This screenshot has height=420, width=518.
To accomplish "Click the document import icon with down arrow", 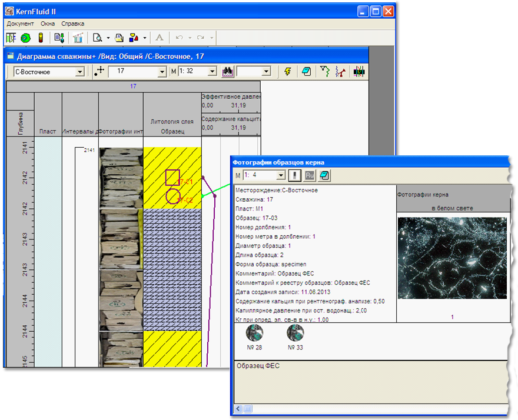I will tap(59, 38).
